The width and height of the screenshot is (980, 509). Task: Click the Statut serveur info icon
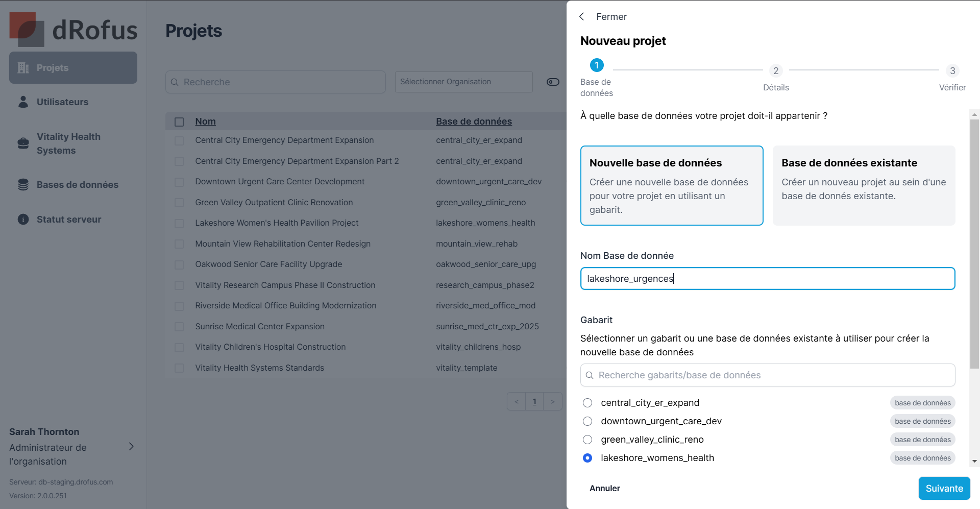pos(23,220)
